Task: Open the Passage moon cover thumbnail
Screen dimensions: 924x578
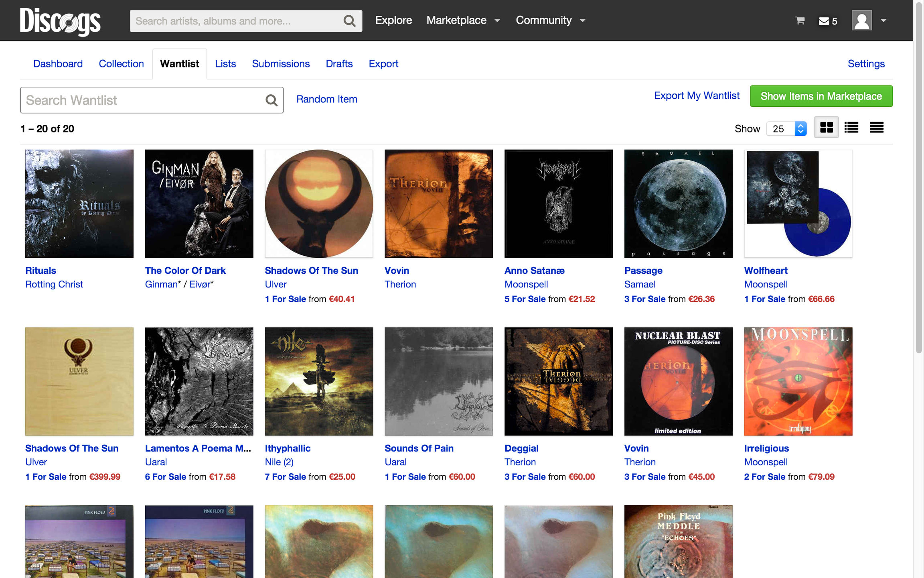Action: [679, 204]
